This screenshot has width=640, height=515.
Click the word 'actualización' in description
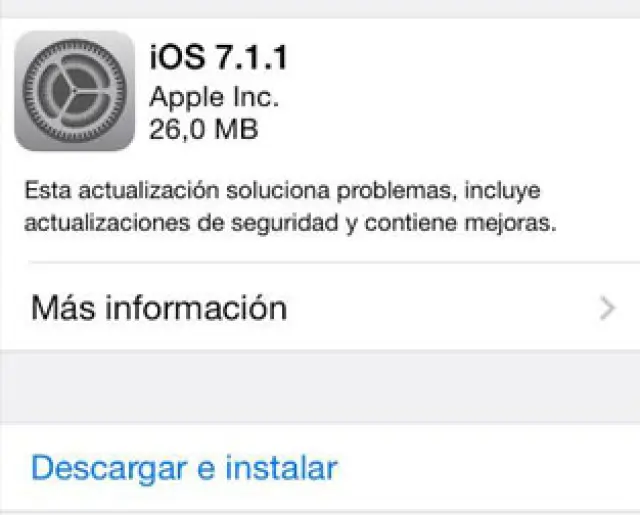pos(149,191)
